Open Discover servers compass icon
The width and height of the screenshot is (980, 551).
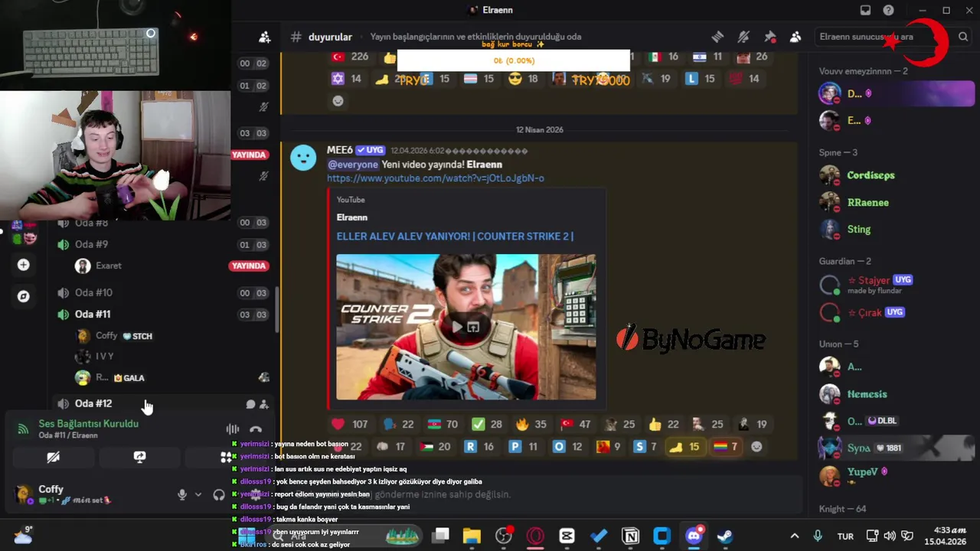(x=24, y=296)
